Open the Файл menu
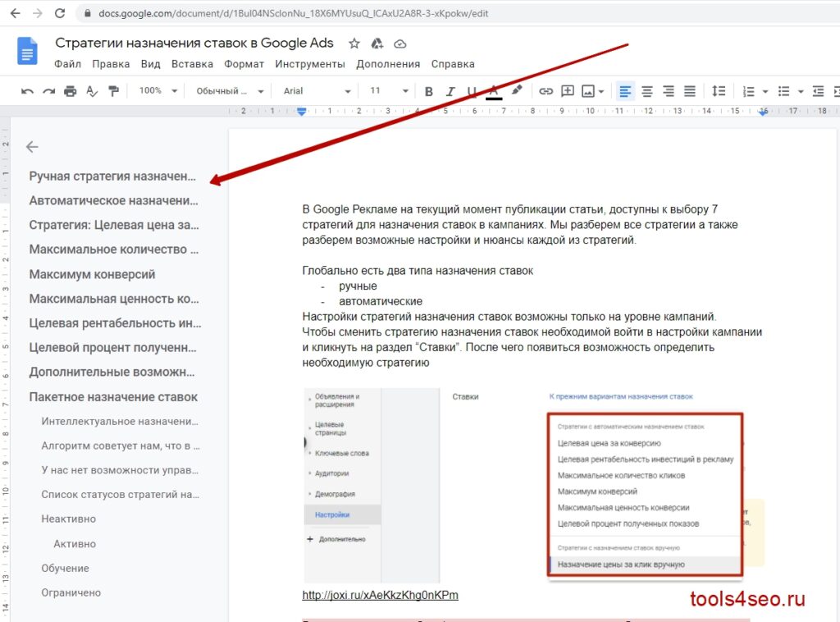 (x=67, y=64)
